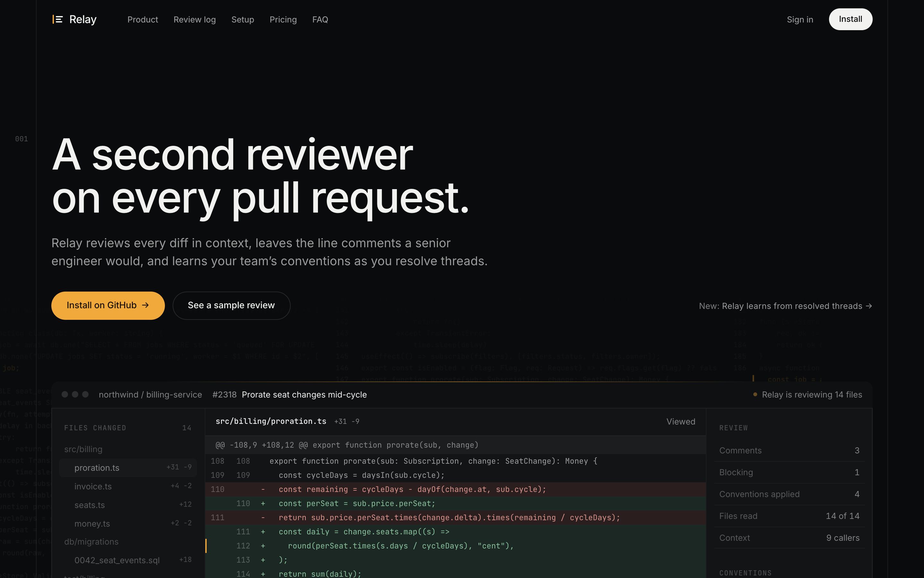Click the Files read '14 of 14' row
This screenshot has width=924, height=578.
(789, 516)
